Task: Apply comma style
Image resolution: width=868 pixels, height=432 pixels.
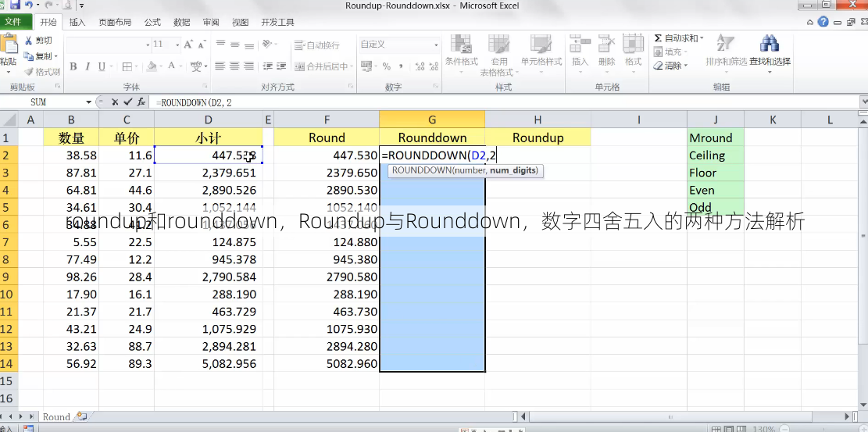Action: pos(400,66)
